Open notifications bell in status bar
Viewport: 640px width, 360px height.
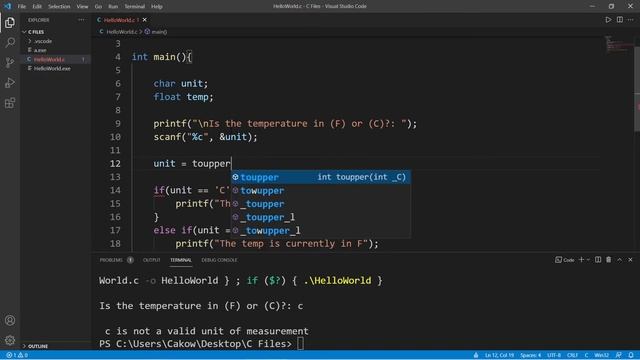(x=631, y=355)
